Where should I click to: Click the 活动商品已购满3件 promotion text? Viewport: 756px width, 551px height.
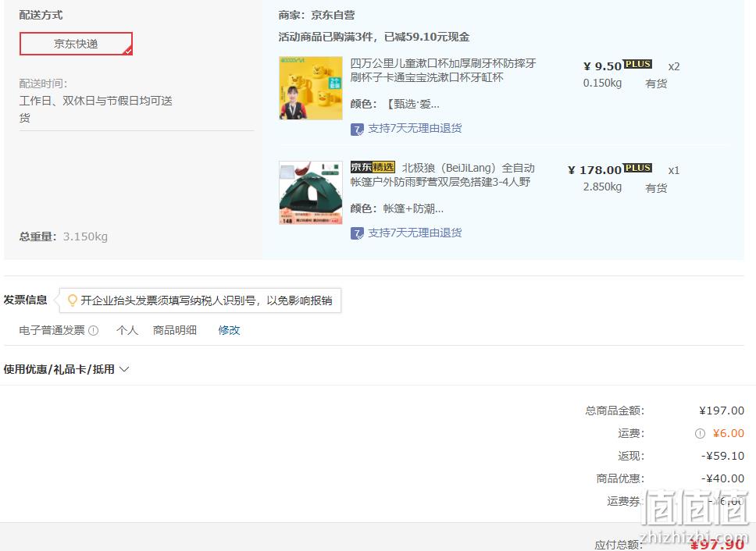373,37
